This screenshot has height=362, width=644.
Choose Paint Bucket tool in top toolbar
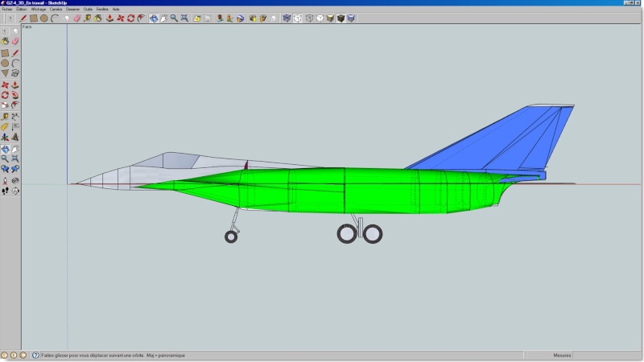97,18
